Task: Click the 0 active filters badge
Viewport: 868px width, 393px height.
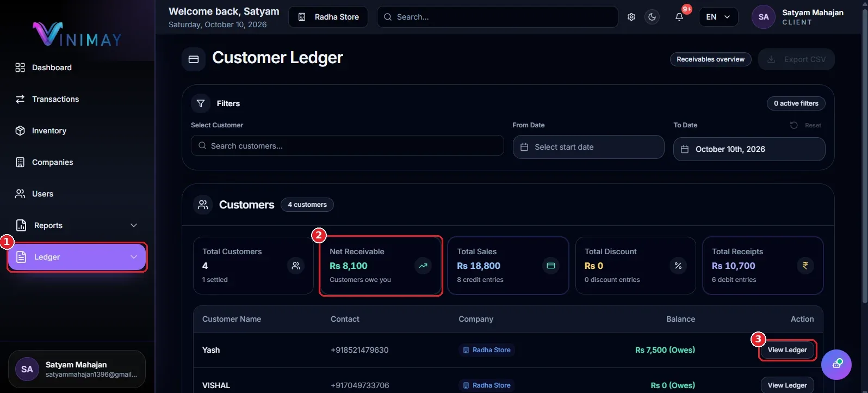Action: click(796, 103)
